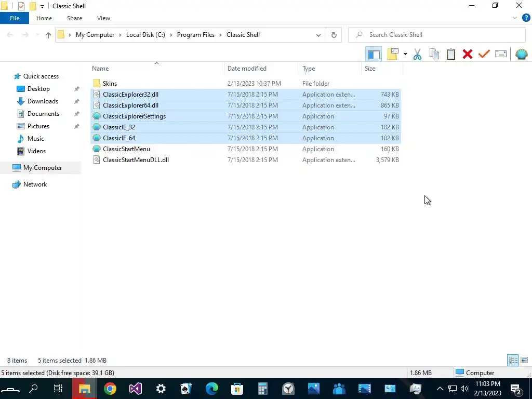Show hidden system tray icons
532x399 pixels.
tap(440, 389)
